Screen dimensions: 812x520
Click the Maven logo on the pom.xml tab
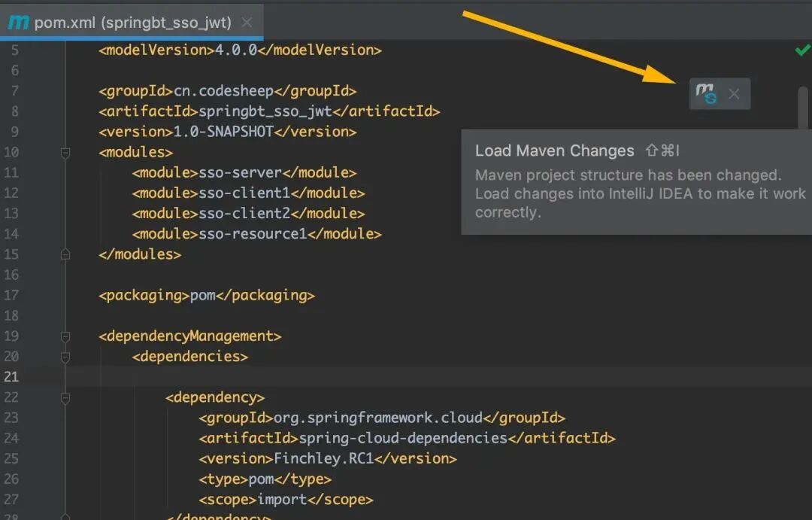(x=19, y=23)
